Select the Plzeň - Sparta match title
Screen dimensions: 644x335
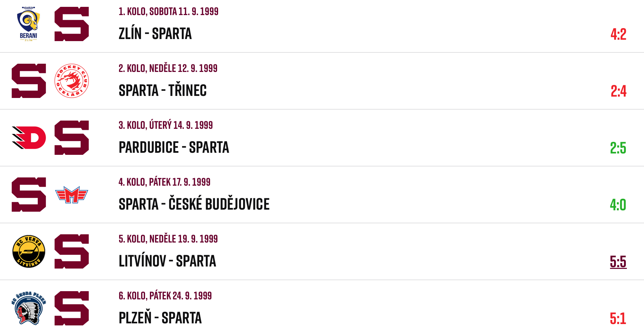160,318
